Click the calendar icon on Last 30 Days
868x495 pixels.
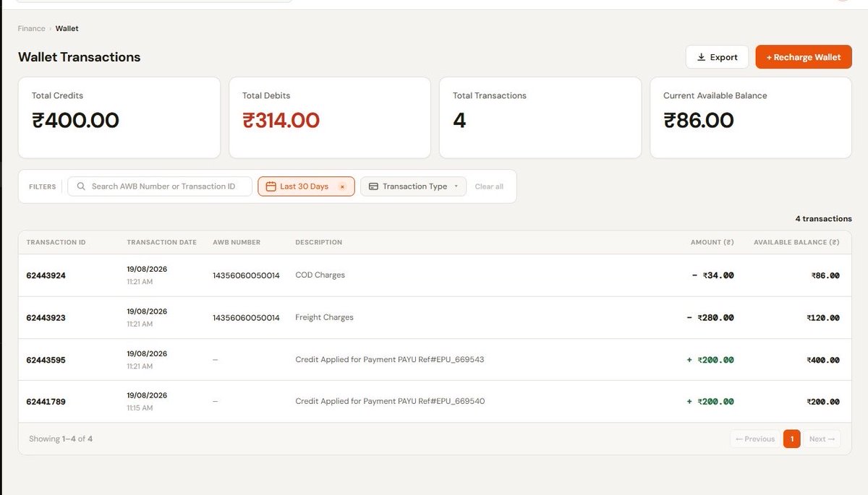pos(271,186)
